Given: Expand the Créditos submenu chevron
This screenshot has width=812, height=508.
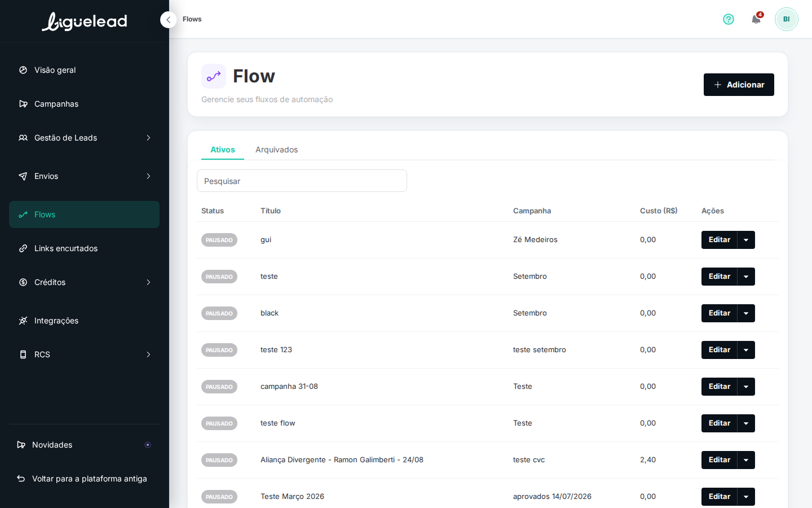Looking at the screenshot, I should point(148,282).
